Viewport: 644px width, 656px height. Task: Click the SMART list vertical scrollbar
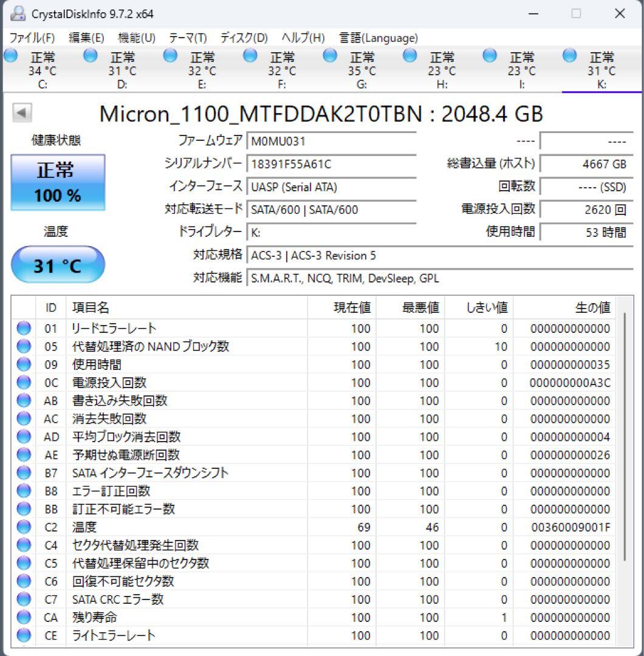[624, 437]
